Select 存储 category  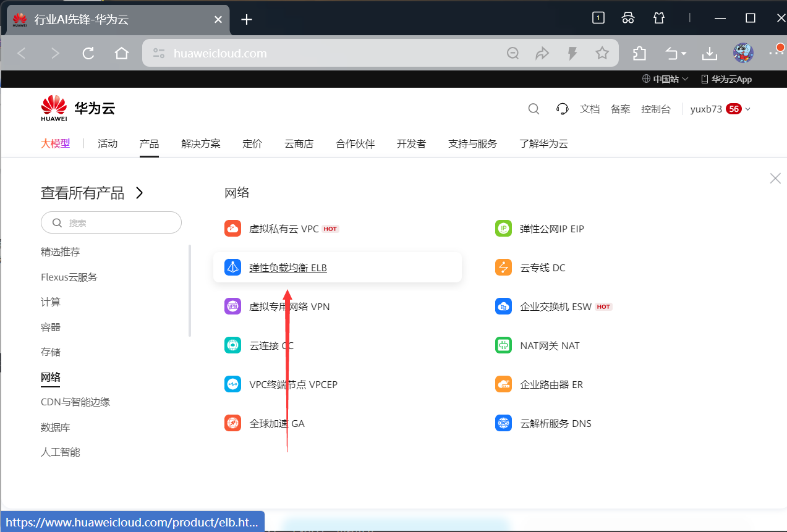point(51,352)
